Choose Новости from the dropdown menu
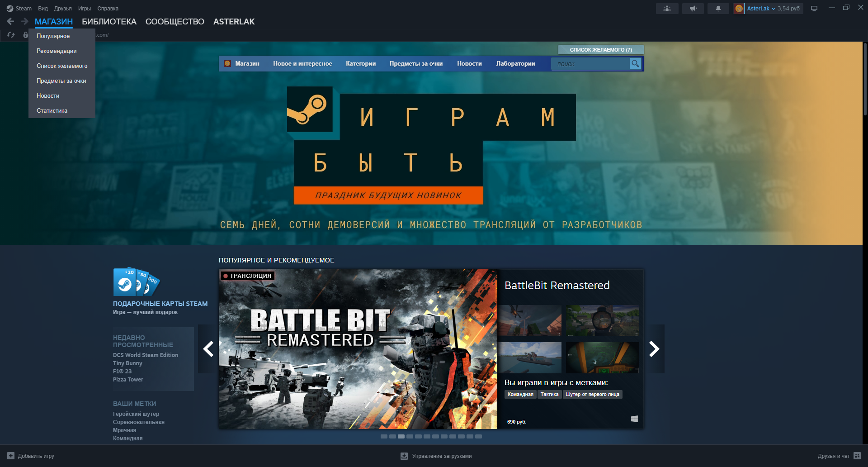The height and width of the screenshot is (467, 868). (62, 96)
